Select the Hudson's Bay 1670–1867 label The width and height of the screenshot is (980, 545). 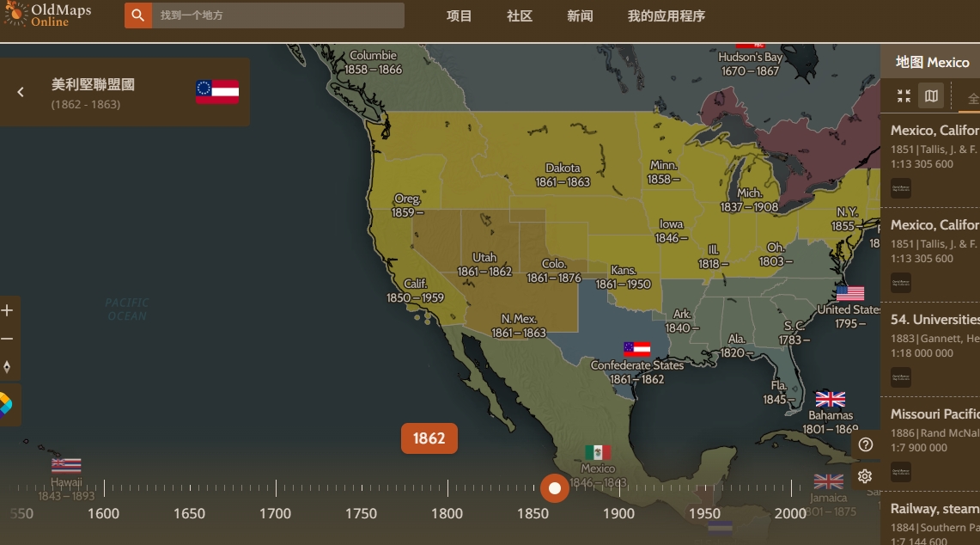click(x=750, y=64)
